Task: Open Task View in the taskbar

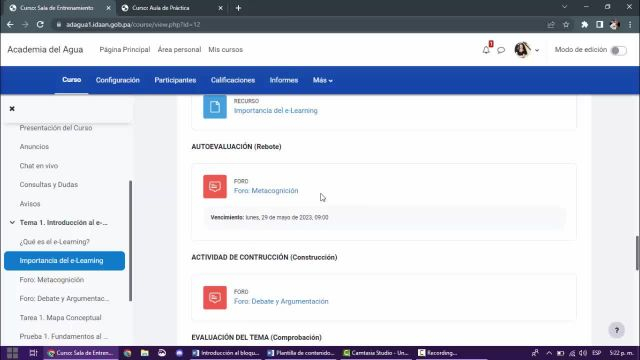Action: coord(33,353)
